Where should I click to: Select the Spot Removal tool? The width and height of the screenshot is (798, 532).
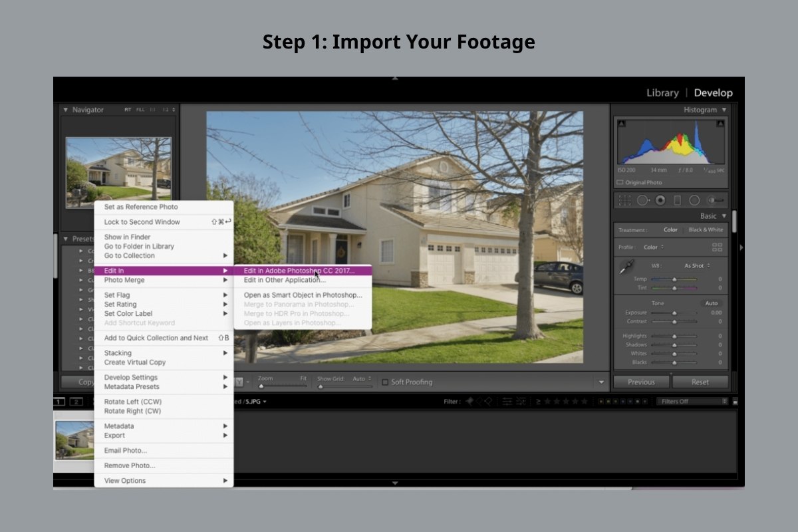[642, 200]
